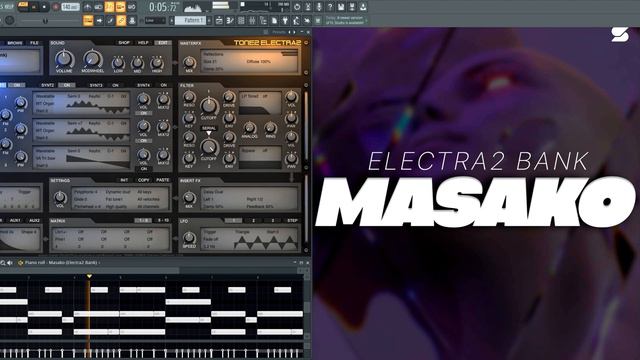This screenshot has height=360, width=640.
Task: Click the SHOP button in Electra2
Action: point(124,43)
